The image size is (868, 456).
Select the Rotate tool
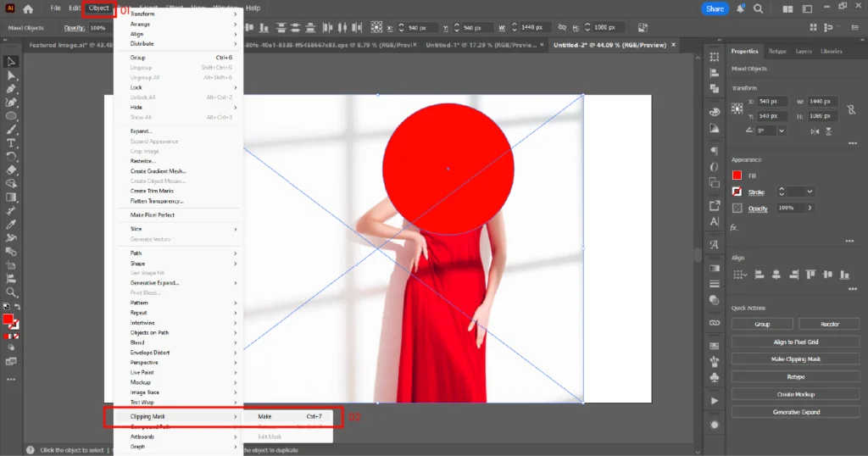coord(11,157)
